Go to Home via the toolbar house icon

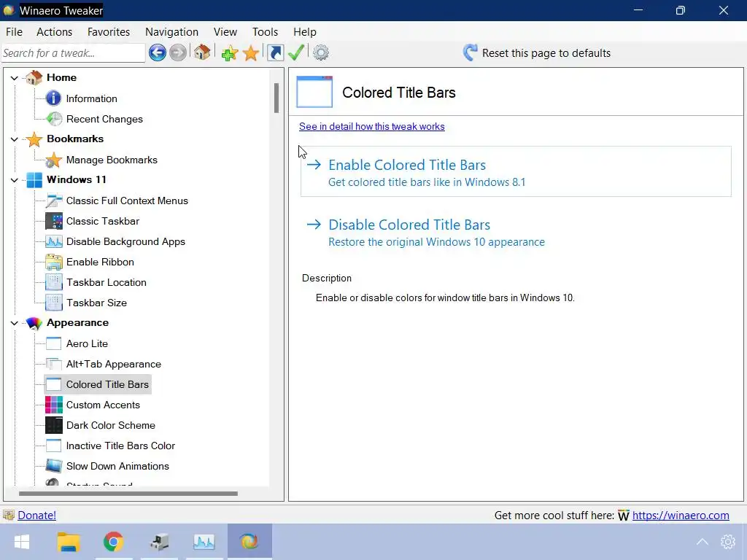(202, 52)
